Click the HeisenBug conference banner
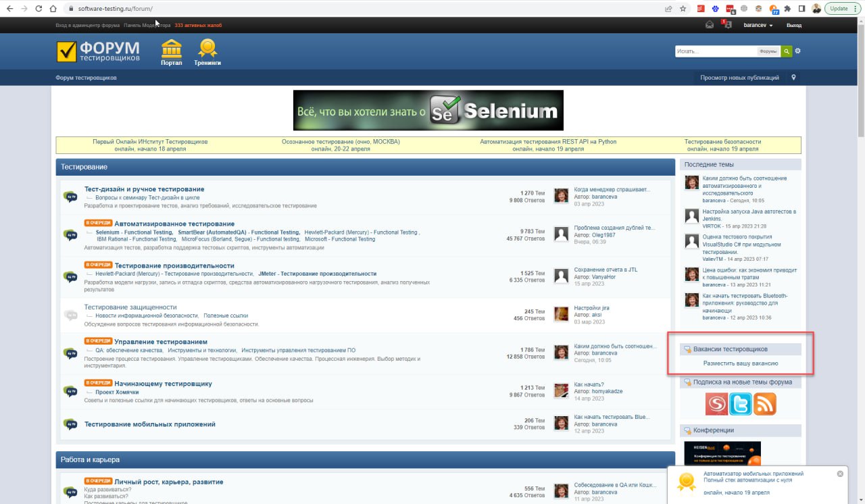This screenshot has width=865, height=504. point(722,453)
